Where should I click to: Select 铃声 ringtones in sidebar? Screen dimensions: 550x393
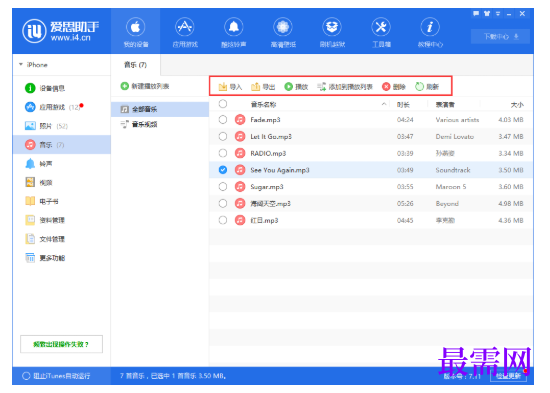pos(62,164)
